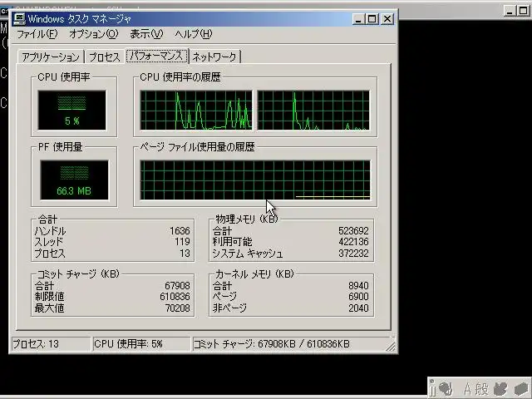
Task: Switch to the ネットワーク tab
Action: click(x=214, y=57)
